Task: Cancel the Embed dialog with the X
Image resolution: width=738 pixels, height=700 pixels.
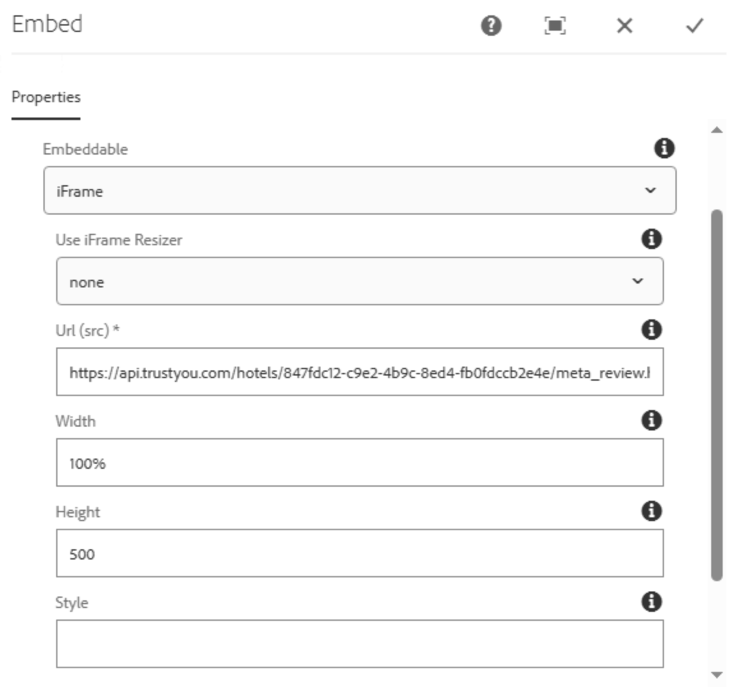Action: click(x=624, y=26)
